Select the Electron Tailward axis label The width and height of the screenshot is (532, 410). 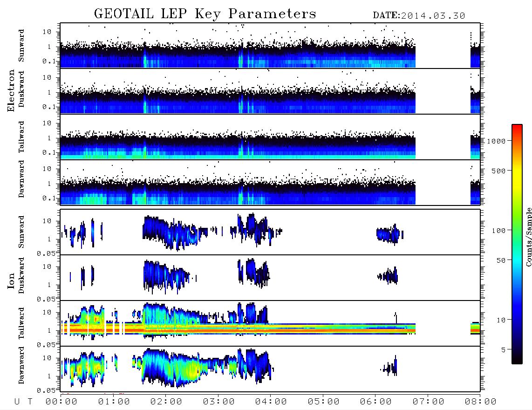coord(21,137)
